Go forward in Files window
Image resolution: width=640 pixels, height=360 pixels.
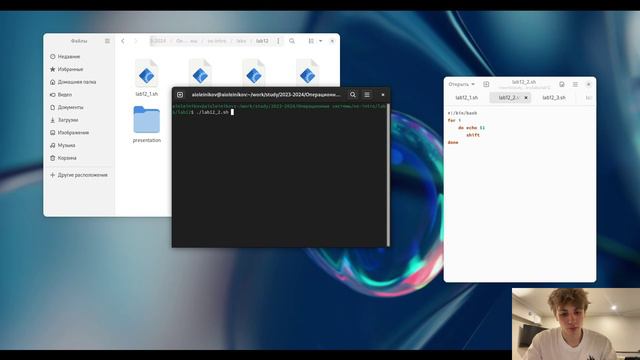coord(136,41)
